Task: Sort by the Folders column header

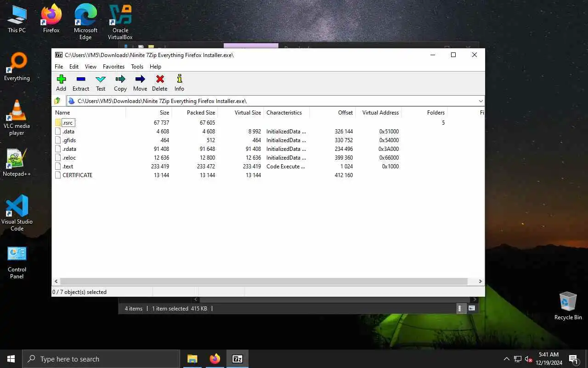Action: [x=424, y=112]
